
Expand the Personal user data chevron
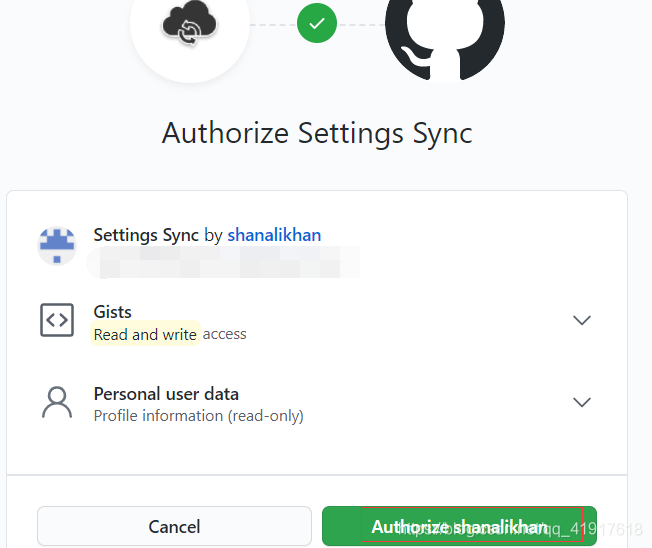582,402
